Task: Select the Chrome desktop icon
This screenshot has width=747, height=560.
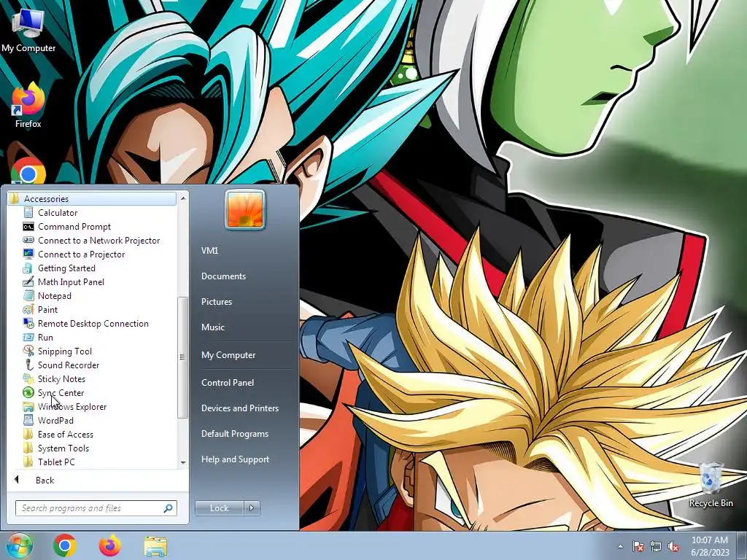Action: (28, 170)
